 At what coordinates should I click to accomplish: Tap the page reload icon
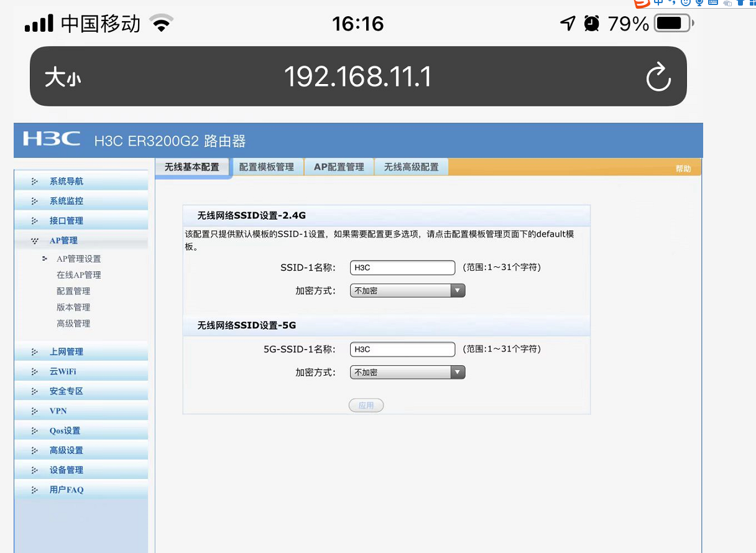(658, 77)
